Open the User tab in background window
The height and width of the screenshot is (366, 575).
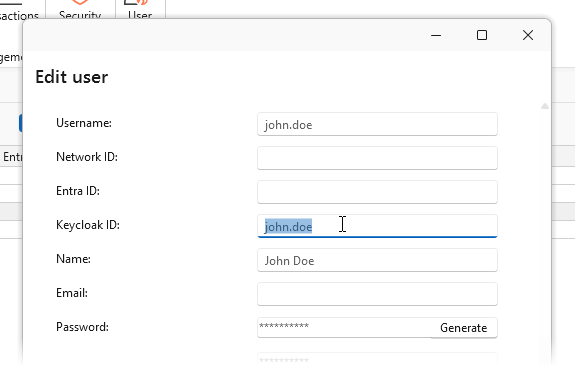click(140, 9)
